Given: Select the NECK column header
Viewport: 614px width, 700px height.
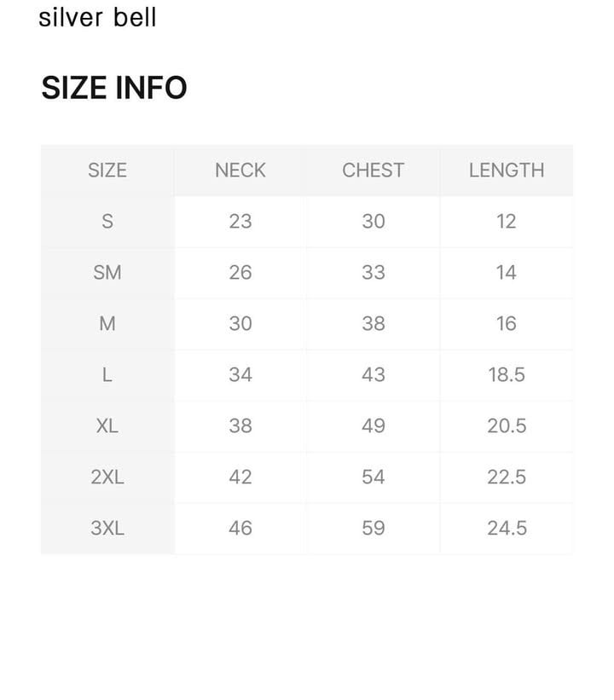Looking at the screenshot, I should (x=240, y=171).
